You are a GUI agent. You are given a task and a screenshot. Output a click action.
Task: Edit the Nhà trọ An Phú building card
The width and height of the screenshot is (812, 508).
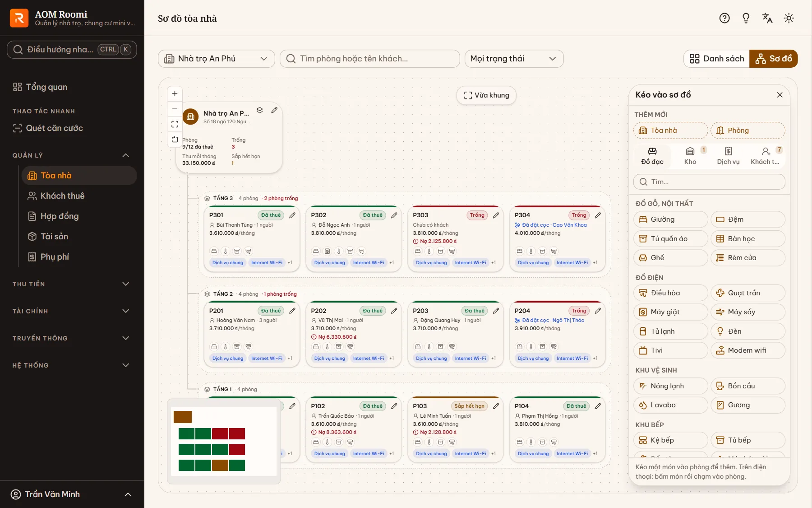click(x=274, y=110)
